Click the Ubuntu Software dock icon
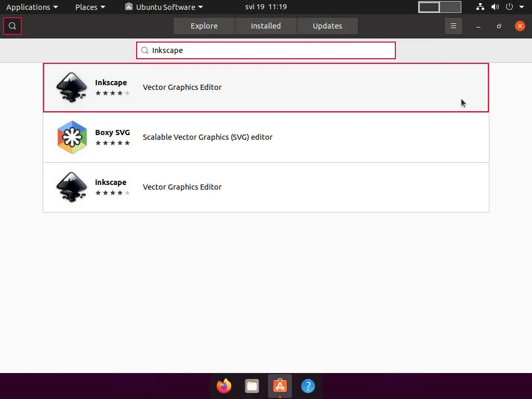 point(280,386)
